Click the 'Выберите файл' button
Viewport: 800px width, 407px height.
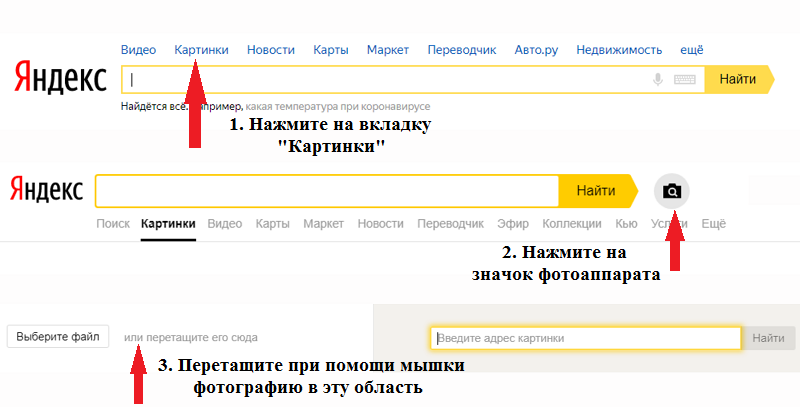click(58, 337)
